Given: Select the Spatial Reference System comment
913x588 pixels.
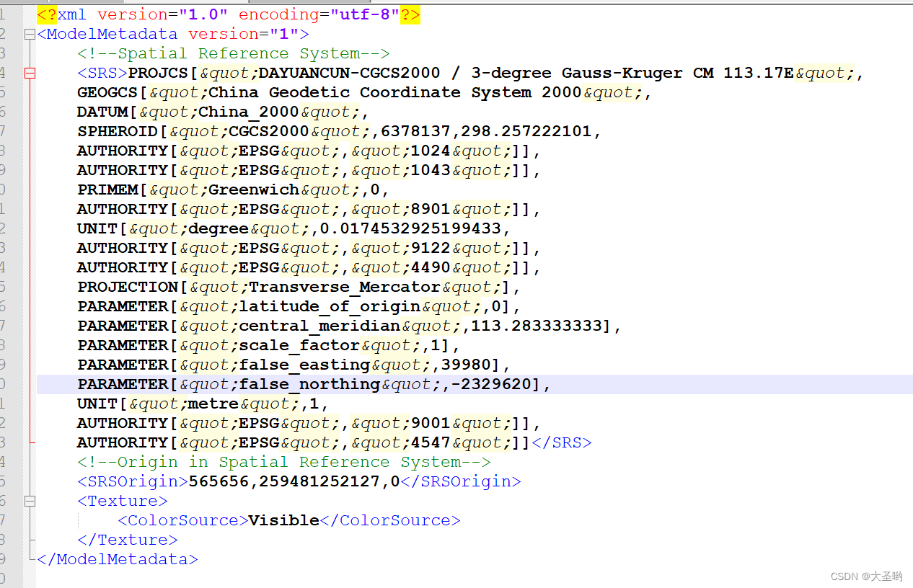Looking at the screenshot, I should 233,53.
